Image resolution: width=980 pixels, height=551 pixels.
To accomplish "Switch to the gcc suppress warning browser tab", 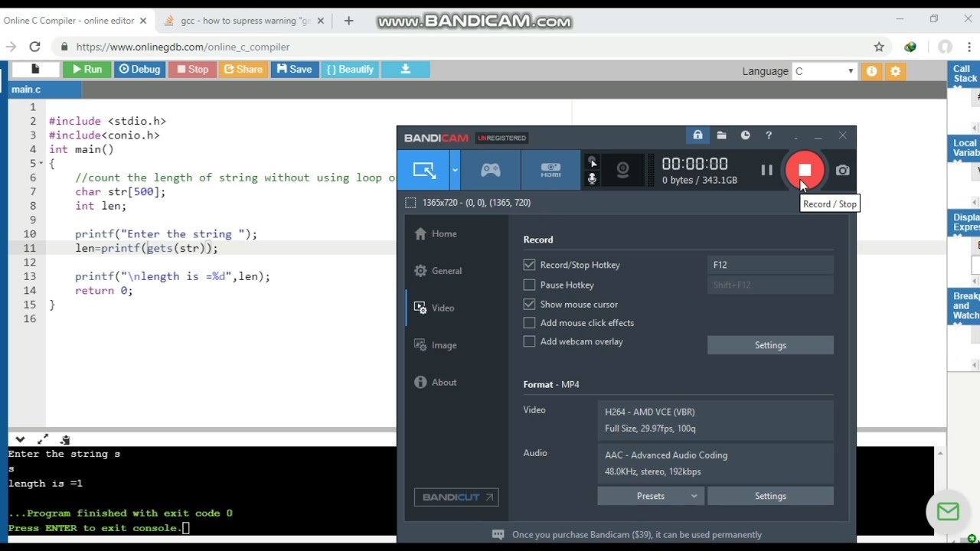I will coord(243,21).
